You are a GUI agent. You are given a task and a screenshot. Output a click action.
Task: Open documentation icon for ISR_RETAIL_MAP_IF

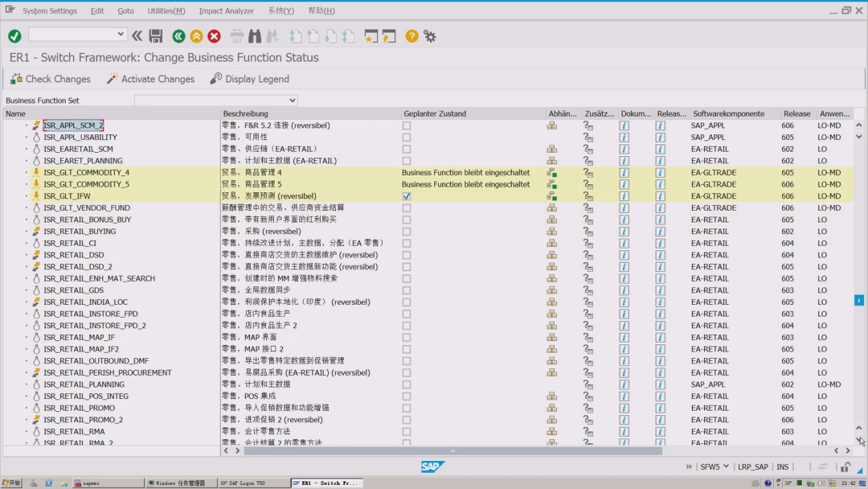point(624,337)
